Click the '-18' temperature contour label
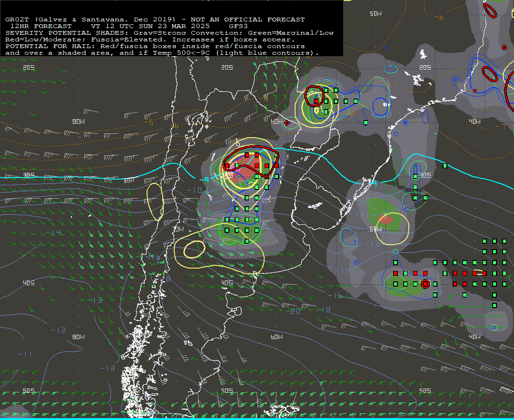514x420 pixels. pyautogui.click(x=323, y=310)
